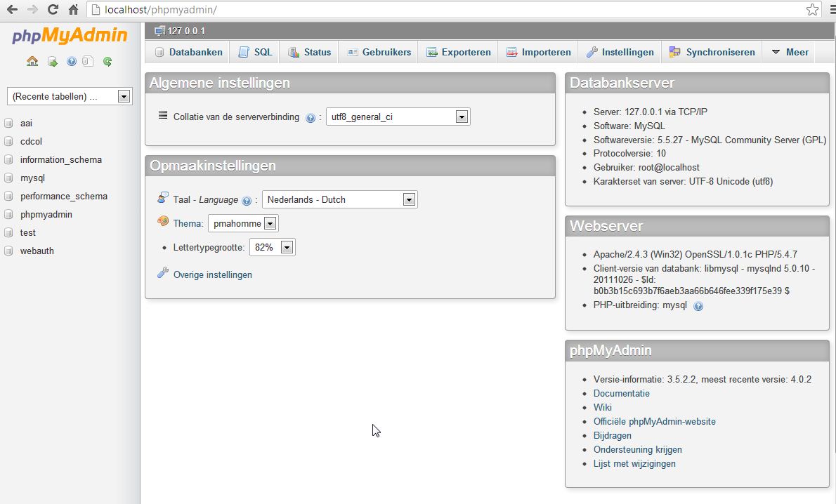Reload the page with browser refresh icon

pyautogui.click(x=52, y=10)
